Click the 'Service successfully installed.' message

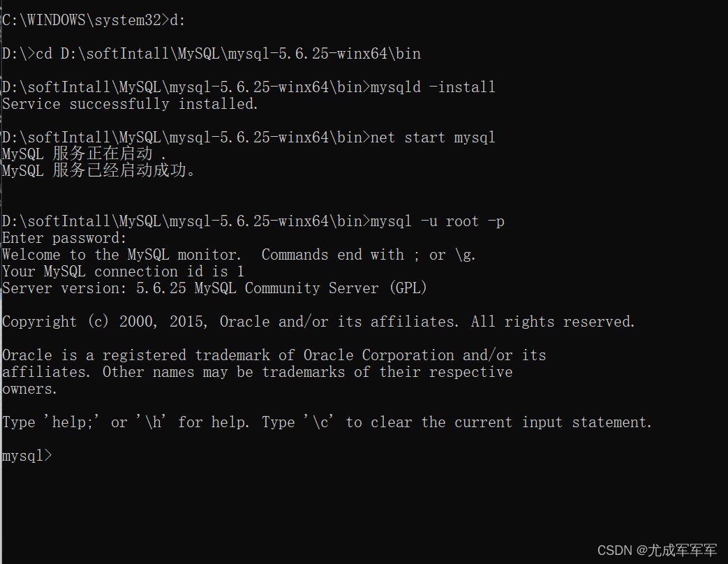click(131, 104)
